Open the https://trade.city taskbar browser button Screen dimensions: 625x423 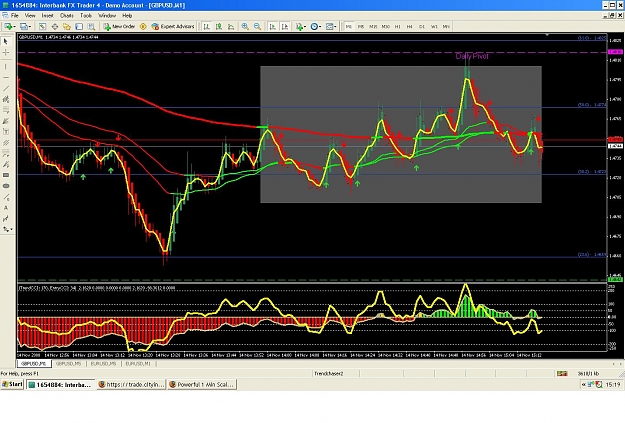pos(131,384)
